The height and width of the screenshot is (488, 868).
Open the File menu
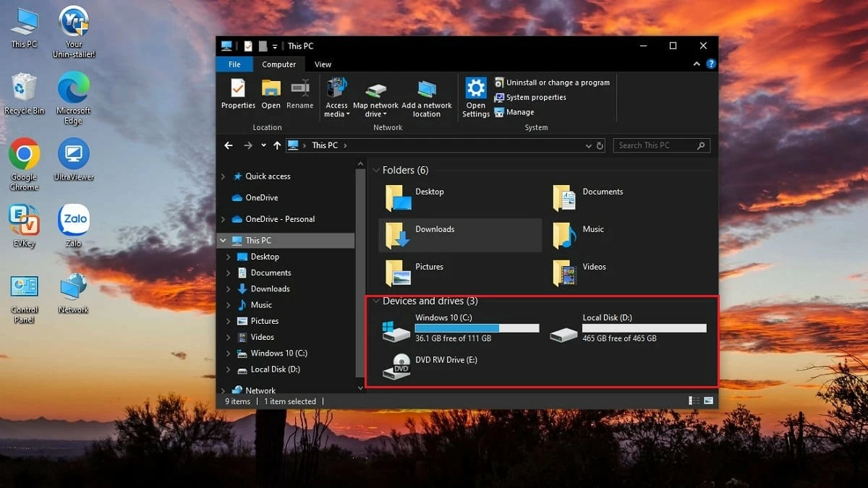pyautogui.click(x=234, y=64)
